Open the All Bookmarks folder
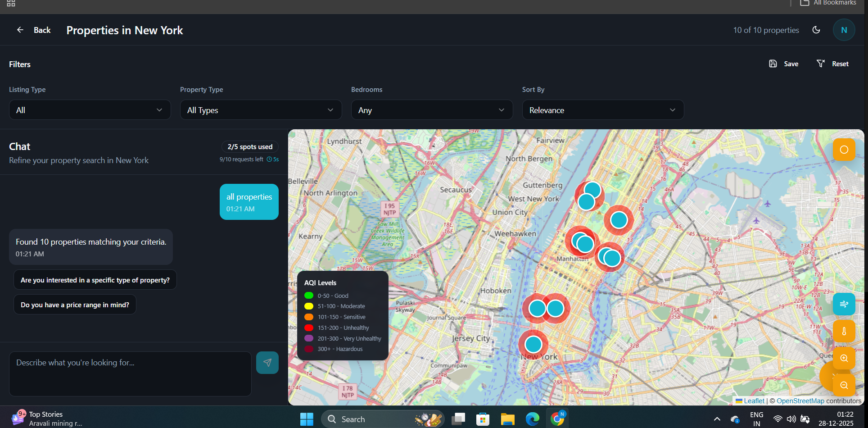Screen dimensions: 868x428 click(x=828, y=3)
